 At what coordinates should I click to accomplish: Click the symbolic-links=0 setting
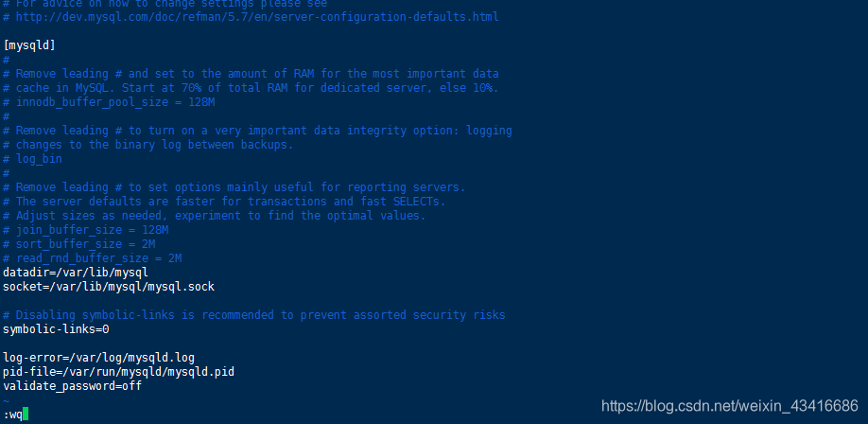coord(56,329)
